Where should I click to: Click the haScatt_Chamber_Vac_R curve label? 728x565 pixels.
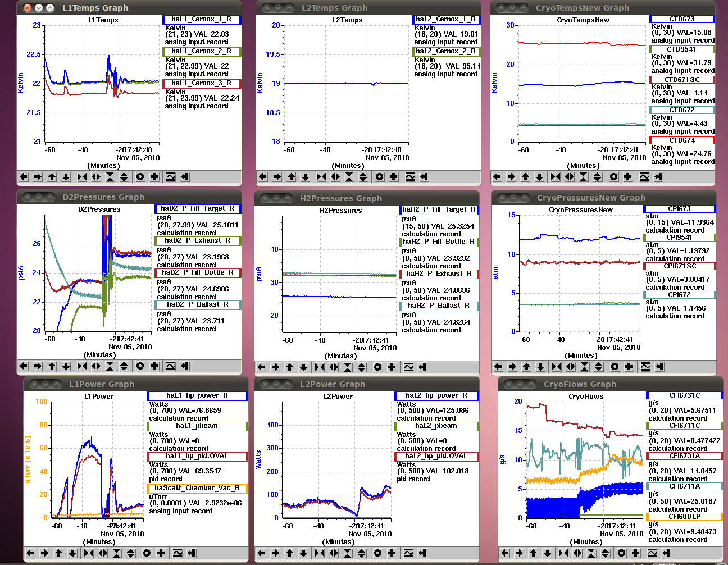coord(197,488)
